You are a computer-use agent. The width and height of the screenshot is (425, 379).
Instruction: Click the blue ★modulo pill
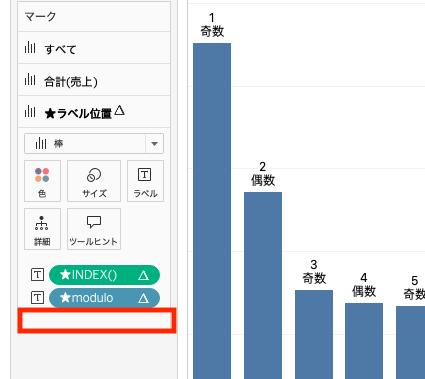click(x=104, y=298)
